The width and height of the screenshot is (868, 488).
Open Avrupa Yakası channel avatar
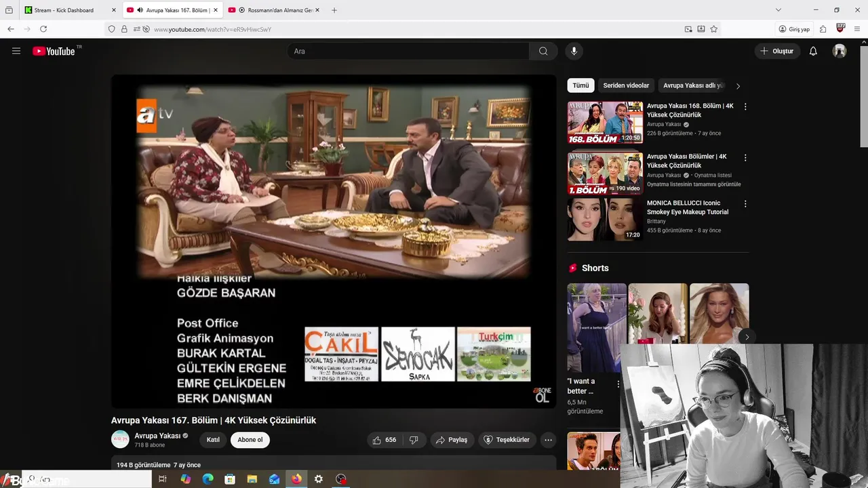pos(120,439)
